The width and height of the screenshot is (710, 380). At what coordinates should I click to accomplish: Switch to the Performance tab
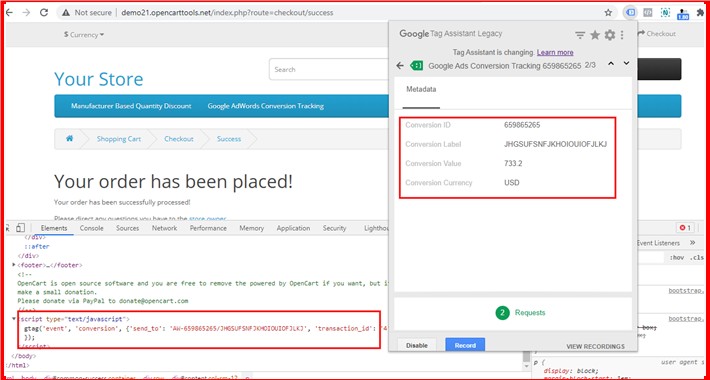click(208, 228)
